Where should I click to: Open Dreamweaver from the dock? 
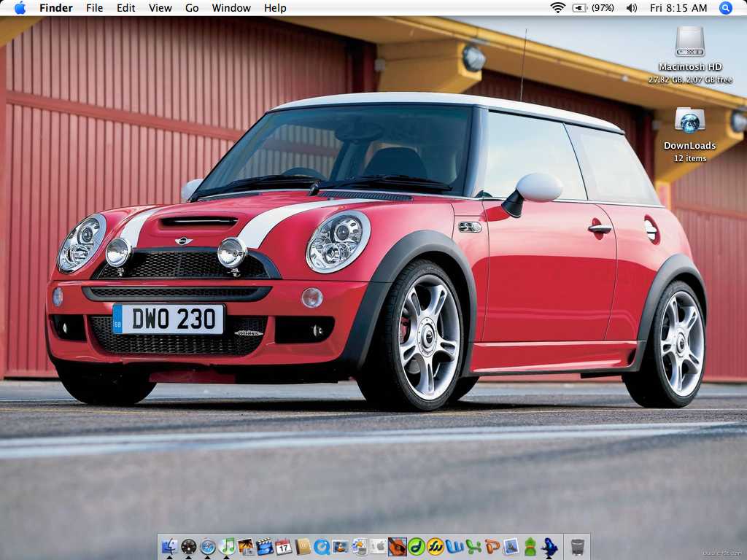pyautogui.click(x=417, y=546)
